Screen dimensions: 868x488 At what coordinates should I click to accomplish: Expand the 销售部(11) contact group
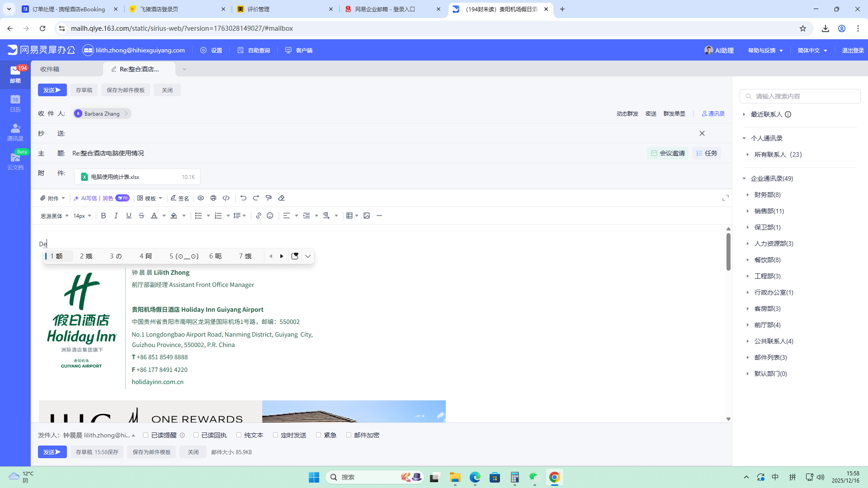(x=769, y=211)
